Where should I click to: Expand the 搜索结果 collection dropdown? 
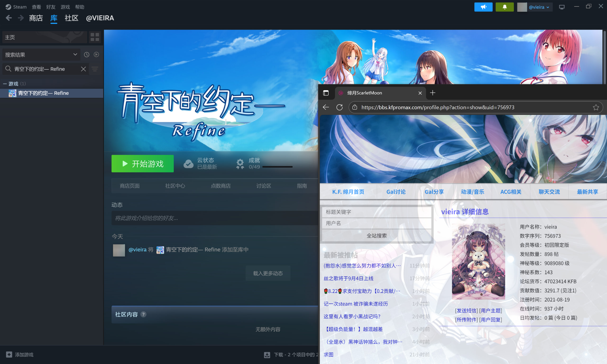point(75,55)
